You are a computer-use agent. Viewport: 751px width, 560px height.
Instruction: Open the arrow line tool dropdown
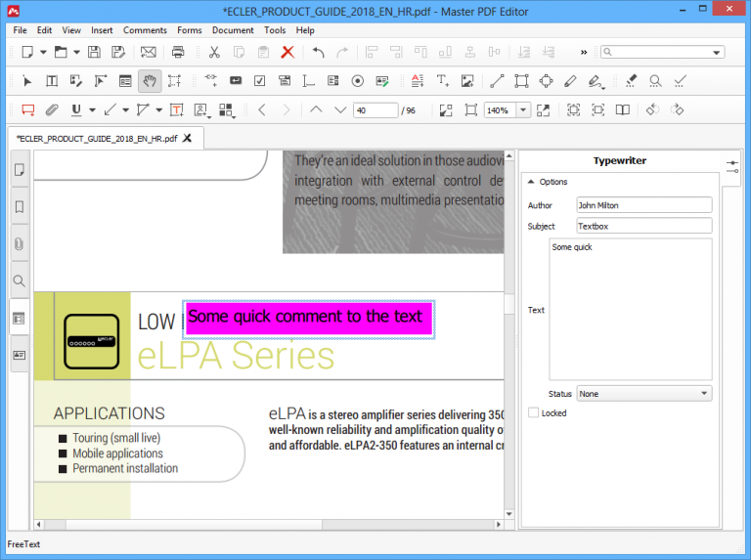point(125,110)
